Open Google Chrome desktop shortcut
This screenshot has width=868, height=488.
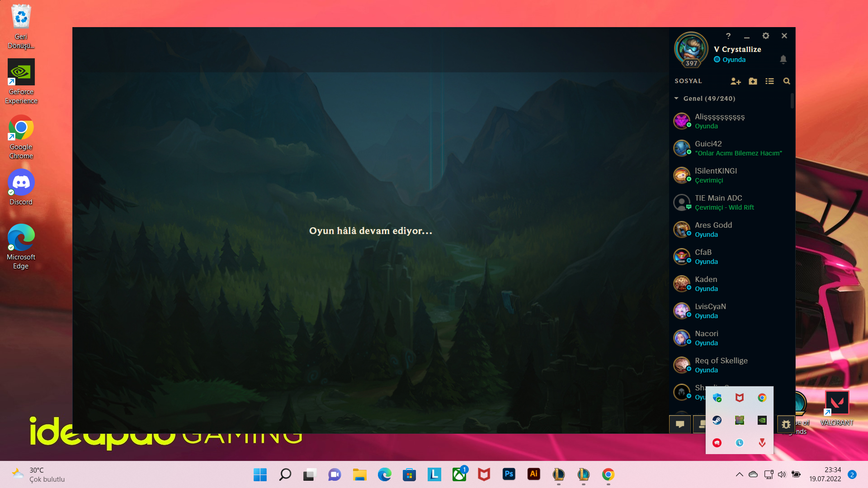point(21,137)
